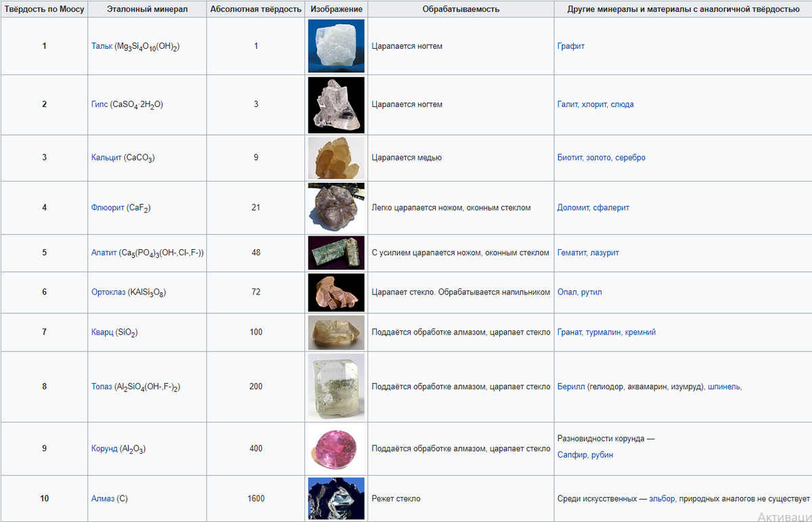The width and height of the screenshot is (812, 522).
Task: Select the text 'Разновидности корунда —'
Action: coord(606,438)
